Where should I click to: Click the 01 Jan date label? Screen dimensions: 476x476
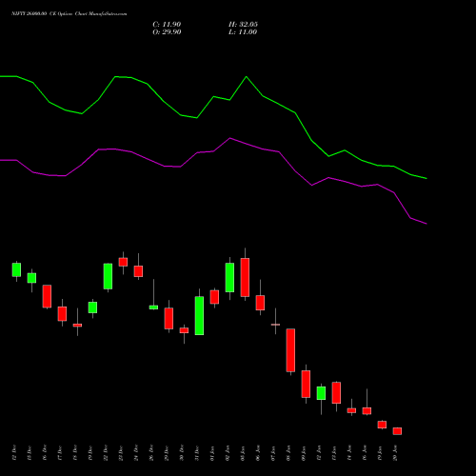212,453
